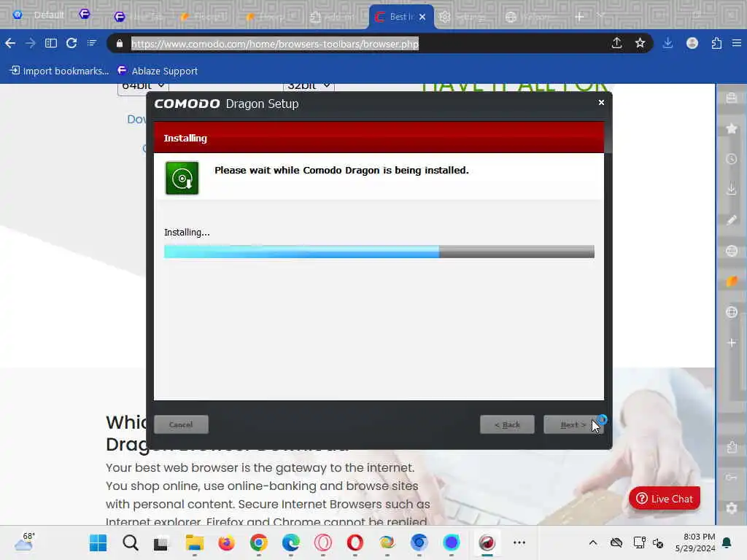
Task: Select the active Comodo Best tab
Action: click(400, 17)
